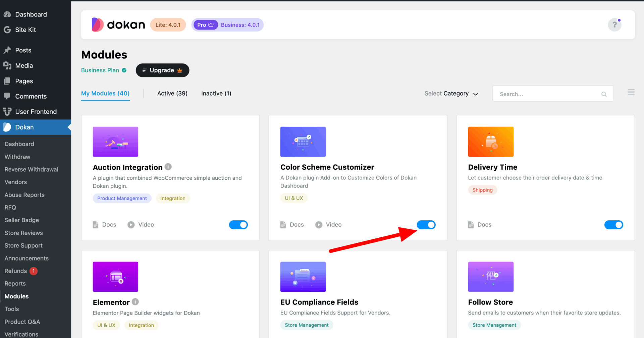Click the Business Plan verified checkmark icon
644x338 pixels.
click(124, 70)
